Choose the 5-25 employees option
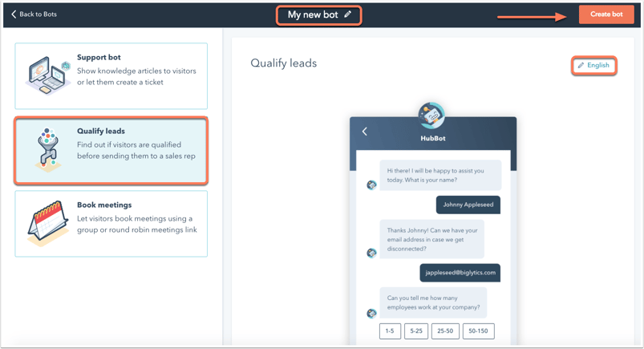 [416, 331]
